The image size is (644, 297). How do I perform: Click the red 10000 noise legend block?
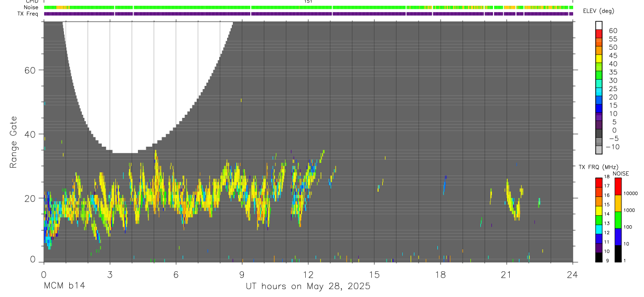(618, 186)
